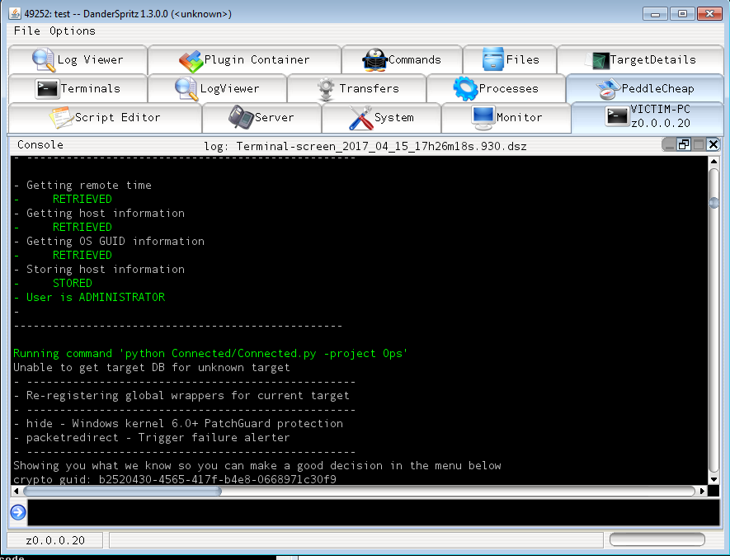Click the Script Editor notepad icon
The image size is (730, 560).
(62, 117)
